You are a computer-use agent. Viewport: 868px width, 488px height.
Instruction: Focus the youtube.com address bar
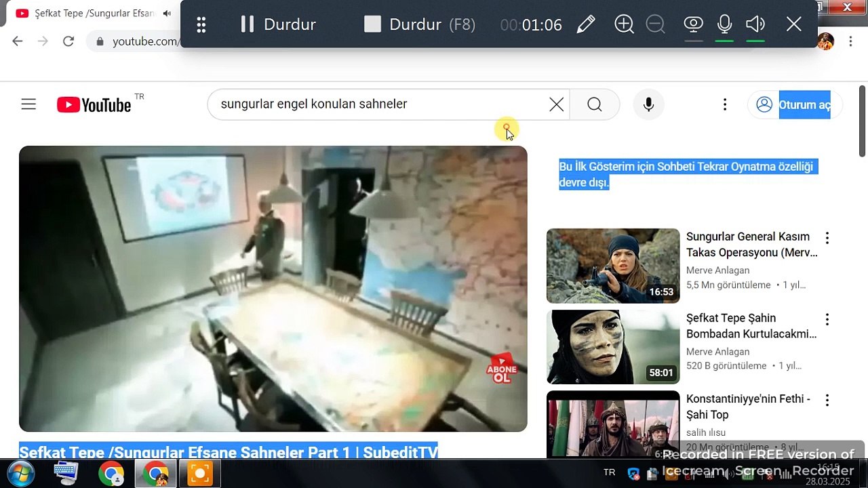145,41
